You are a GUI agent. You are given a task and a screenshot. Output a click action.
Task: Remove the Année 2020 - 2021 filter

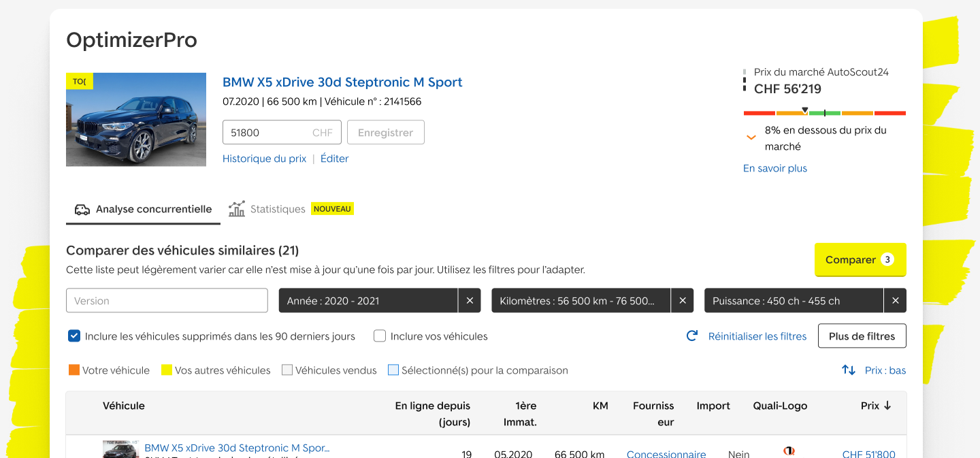(470, 301)
